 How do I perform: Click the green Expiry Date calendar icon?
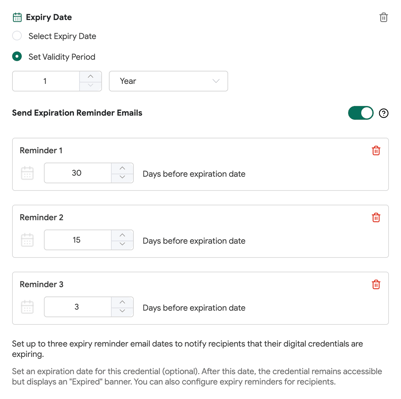click(x=17, y=17)
